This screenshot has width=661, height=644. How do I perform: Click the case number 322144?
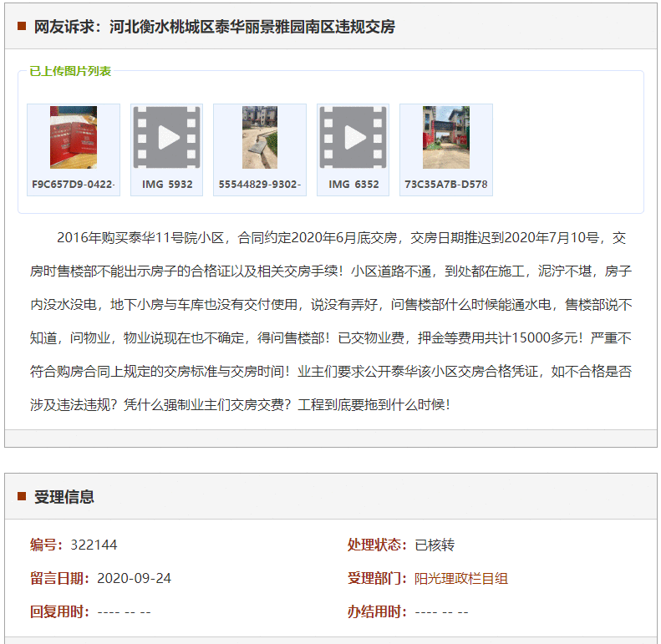click(x=94, y=545)
